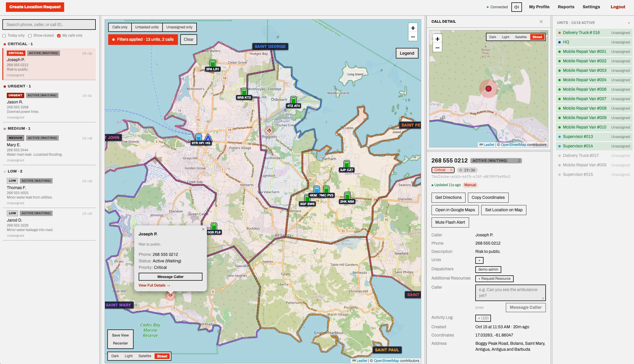
Task: Focus the search phone, caller field
Action: [x=49, y=25]
